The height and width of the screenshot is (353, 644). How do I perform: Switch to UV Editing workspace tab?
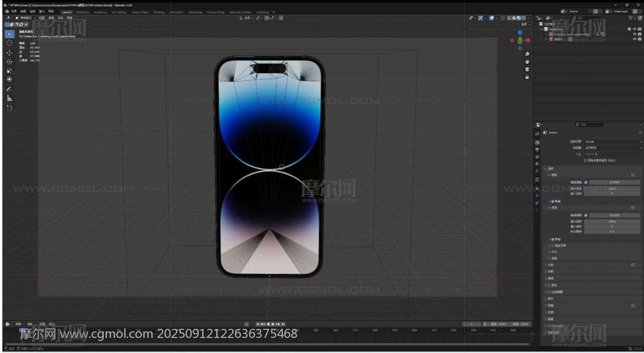coord(119,12)
